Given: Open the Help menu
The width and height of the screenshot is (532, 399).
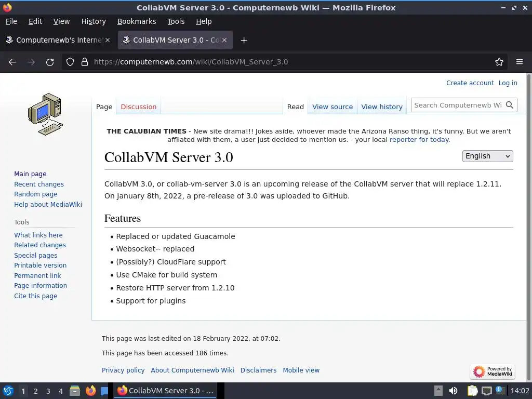Looking at the screenshot, I should [204, 21].
